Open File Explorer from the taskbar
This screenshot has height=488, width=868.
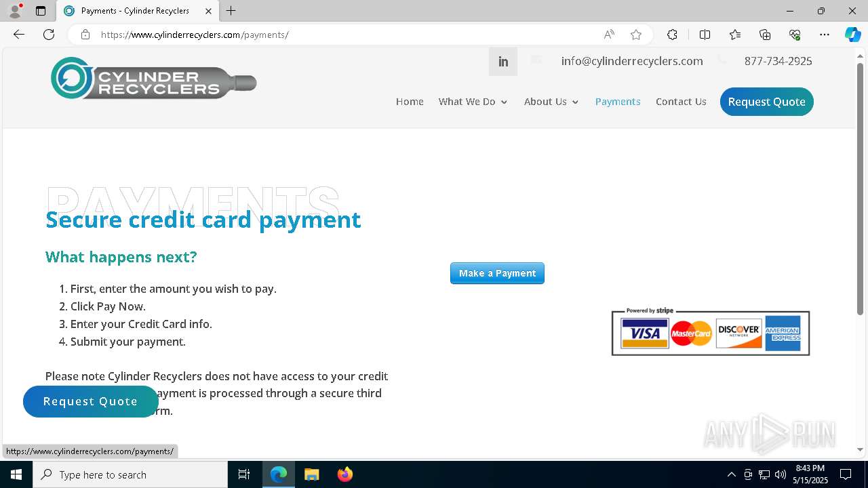[311, 474]
